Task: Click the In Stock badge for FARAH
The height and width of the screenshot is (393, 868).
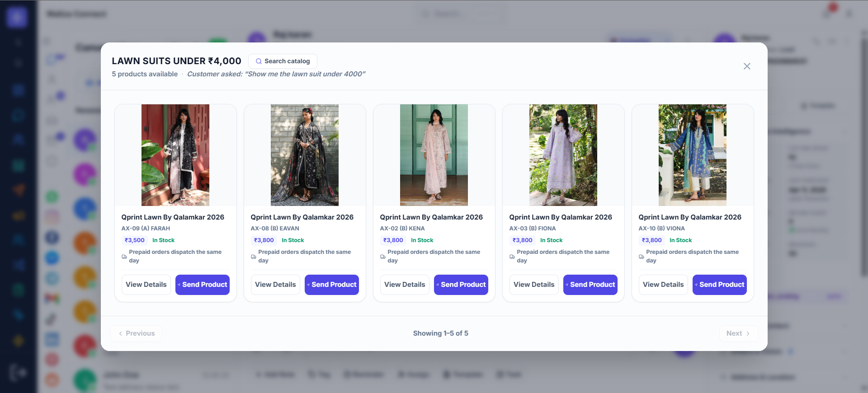Action: click(x=163, y=240)
